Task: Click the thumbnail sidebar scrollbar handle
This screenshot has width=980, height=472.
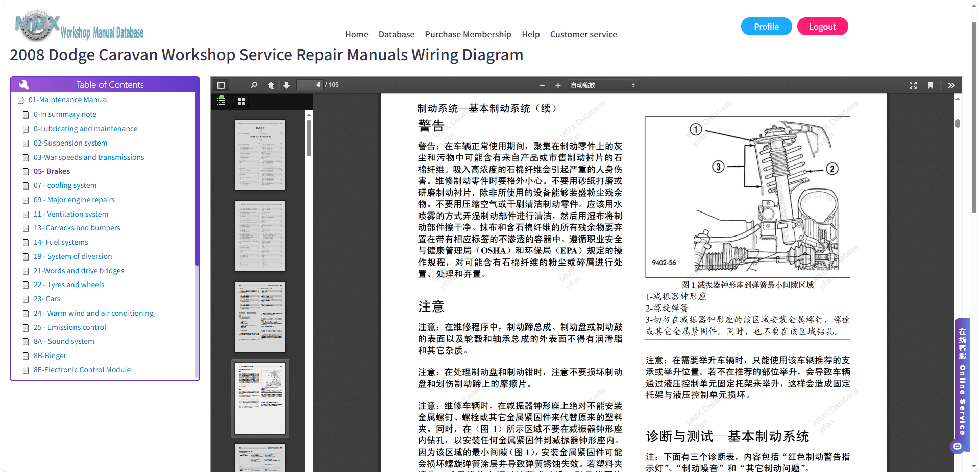Action: point(309,138)
